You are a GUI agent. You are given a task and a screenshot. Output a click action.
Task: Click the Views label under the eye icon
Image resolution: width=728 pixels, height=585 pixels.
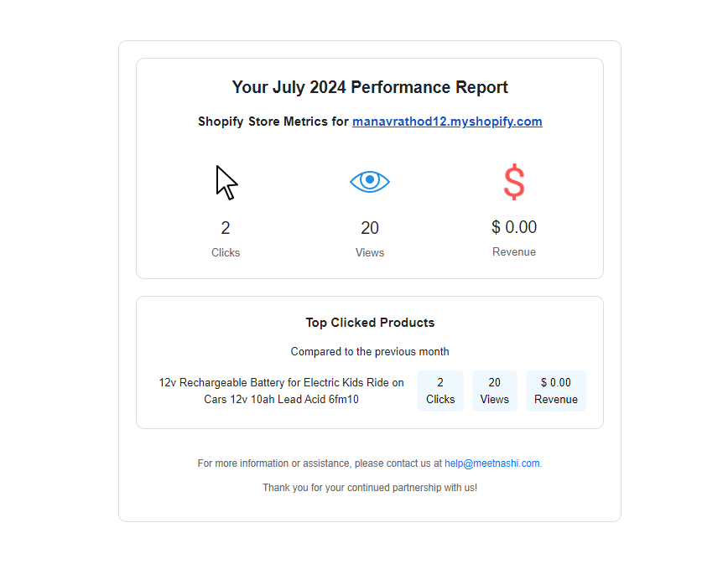370,253
